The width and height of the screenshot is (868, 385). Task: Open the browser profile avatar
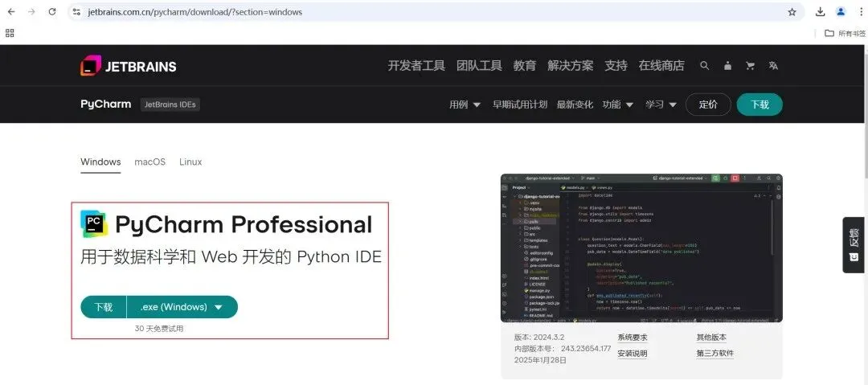(x=841, y=11)
